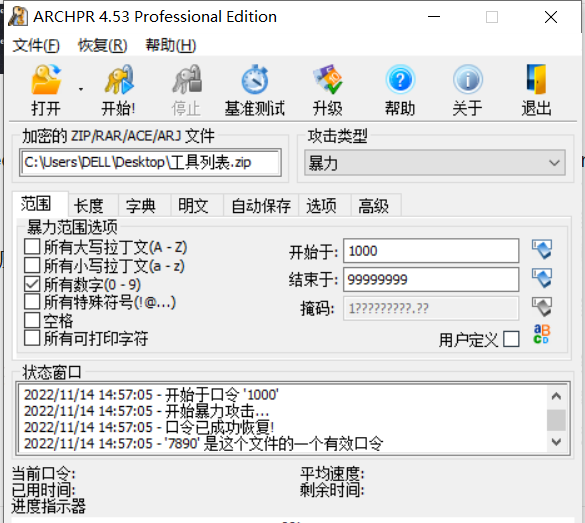The image size is (585, 523).
Task: Click the icon beside the 掩码 field
Action: (x=542, y=307)
